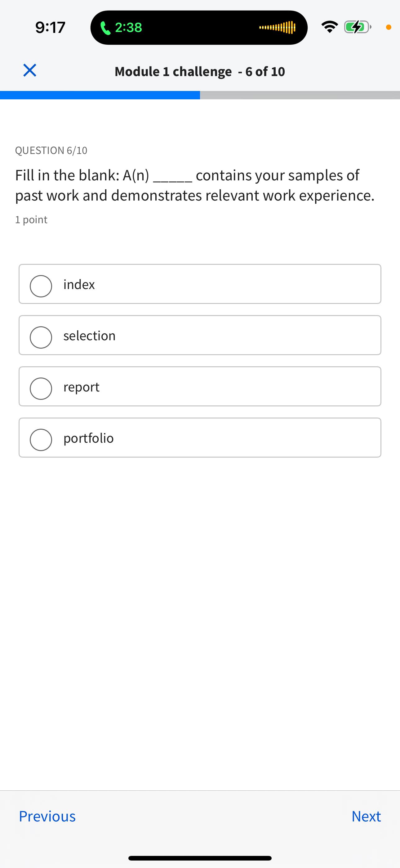The width and height of the screenshot is (400, 868).
Task: Tap the charging battery icon
Action: pos(357,27)
